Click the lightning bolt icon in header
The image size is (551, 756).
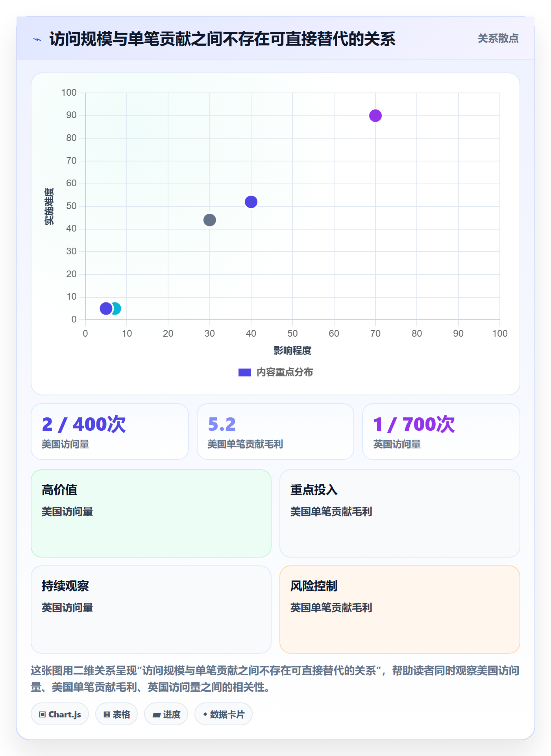click(x=37, y=39)
